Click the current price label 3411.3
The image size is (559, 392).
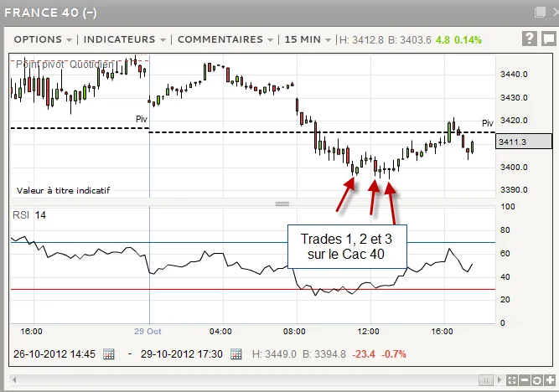click(x=523, y=142)
